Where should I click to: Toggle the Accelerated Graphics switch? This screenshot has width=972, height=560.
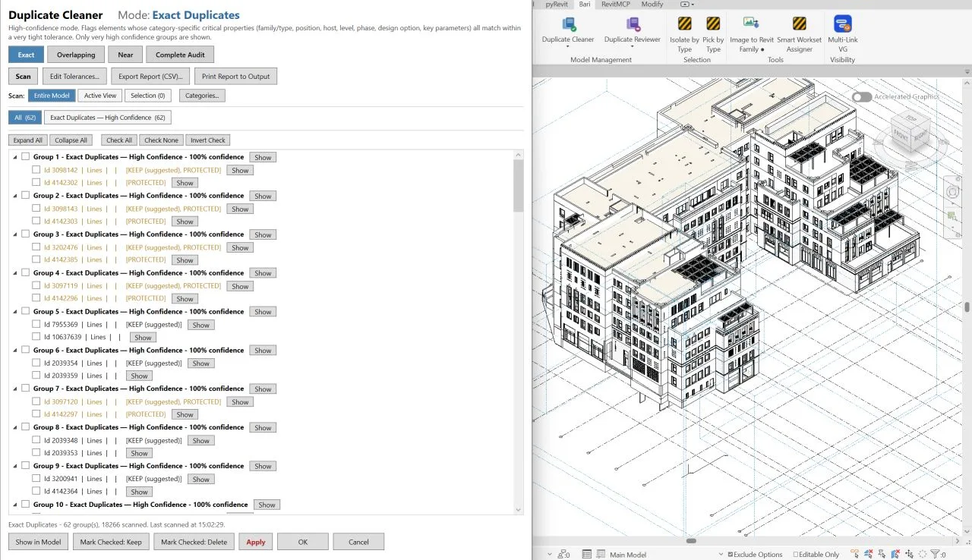point(861,97)
